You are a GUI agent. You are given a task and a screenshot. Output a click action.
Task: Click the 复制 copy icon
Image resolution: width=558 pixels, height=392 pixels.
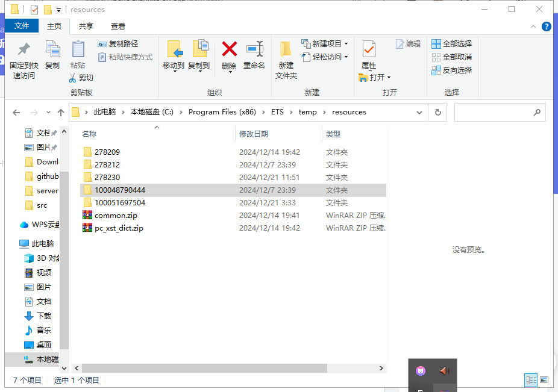tap(52, 49)
